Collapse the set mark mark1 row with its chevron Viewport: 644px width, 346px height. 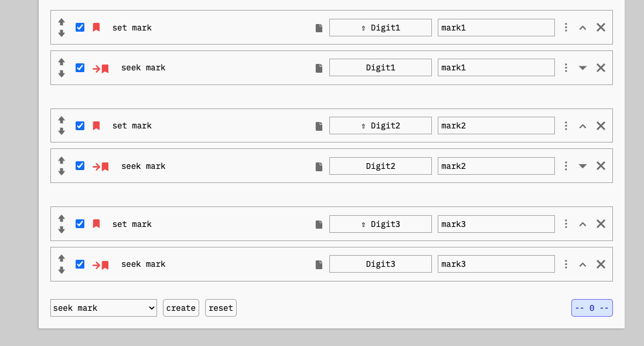[x=582, y=27]
